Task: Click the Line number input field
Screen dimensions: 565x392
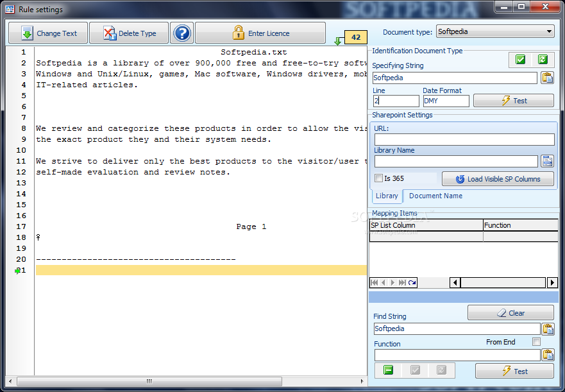Action: [396, 101]
